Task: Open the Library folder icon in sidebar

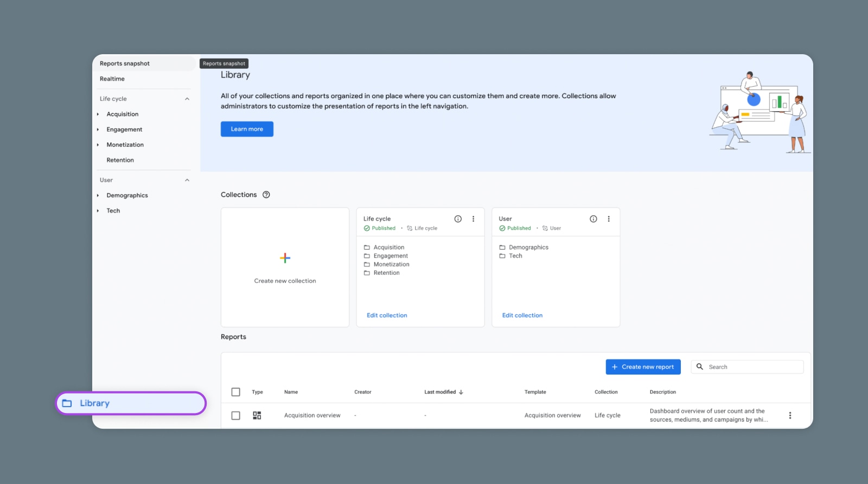Action: coord(67,403)
